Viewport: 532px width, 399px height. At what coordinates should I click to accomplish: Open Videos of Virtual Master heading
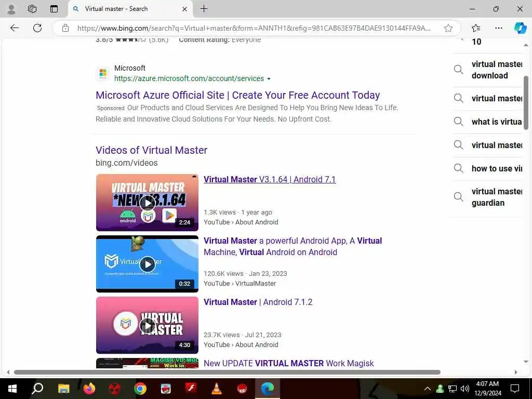pyautogui.click(x=151, y=150)
